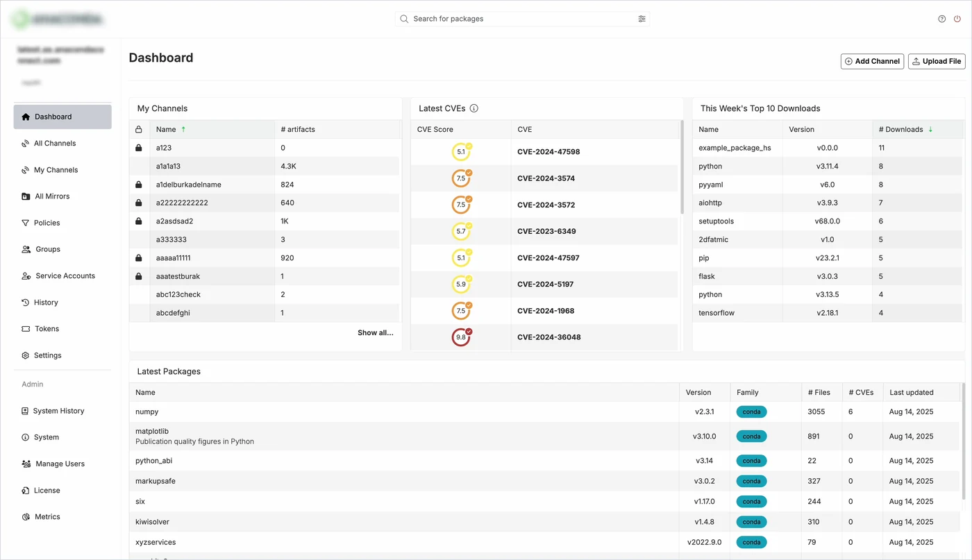The width and height of the screenshot is (972, 560).
Task: Click the Search for packages field
Action: tap(522, 19)
